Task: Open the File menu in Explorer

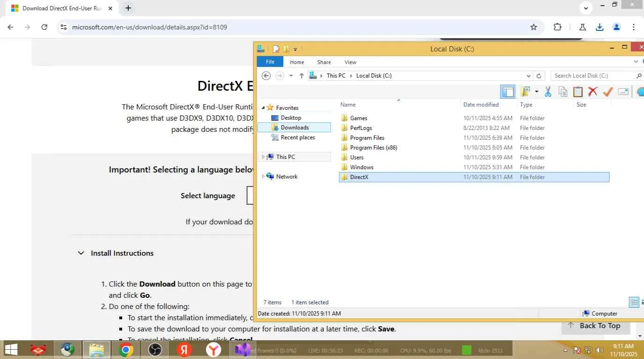Action: (270, 62)
